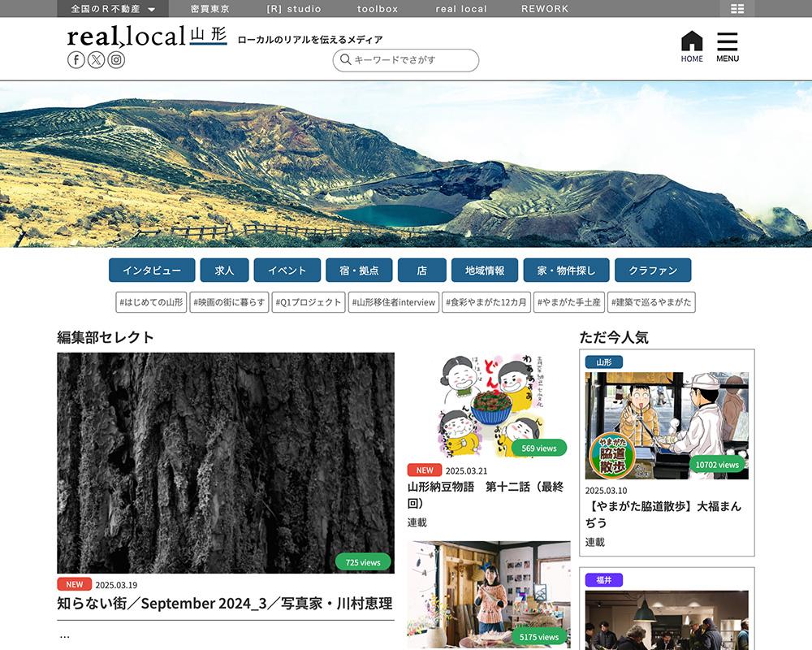Select the 宿・拠点 category button
This screenshot has width=812, height=650.
(x=359, y=270)
